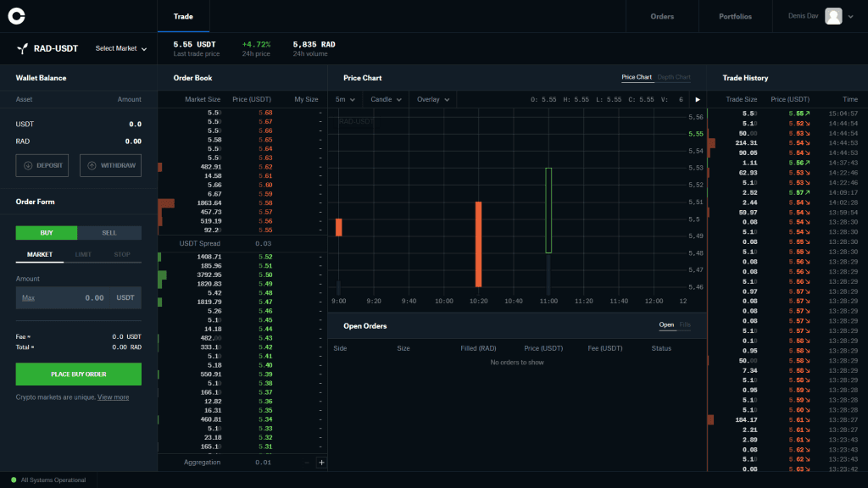The width and height of the screenshot is (868, 488).
Task: Open the Orders page
Action: [x=662, y=17]
